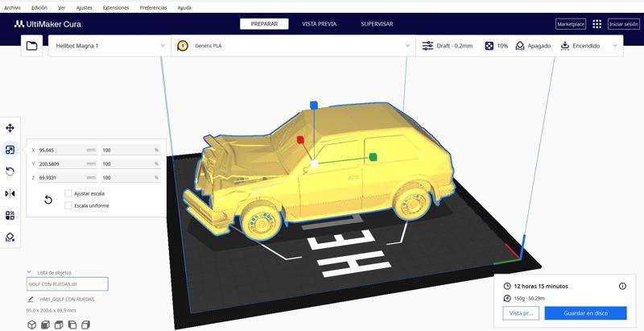Click the green Y-axis scale handle
Viewport: 644px width, 331px height.
pyautogui.click(x=373, y=156)
